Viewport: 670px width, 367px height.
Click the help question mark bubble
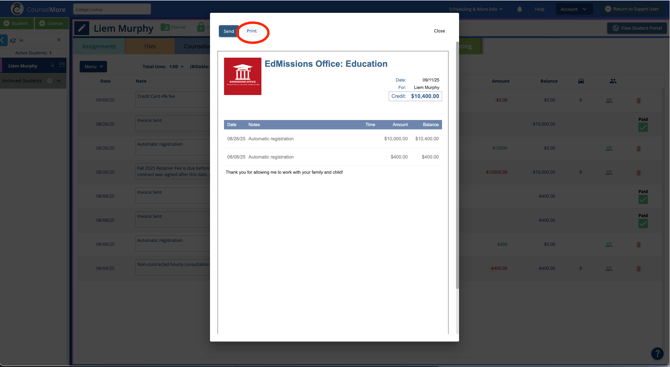pos(657,353)
